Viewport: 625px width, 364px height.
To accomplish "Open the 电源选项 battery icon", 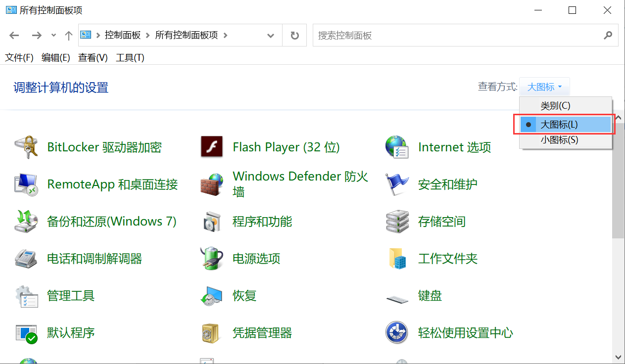I will click(x=212, y=258).
